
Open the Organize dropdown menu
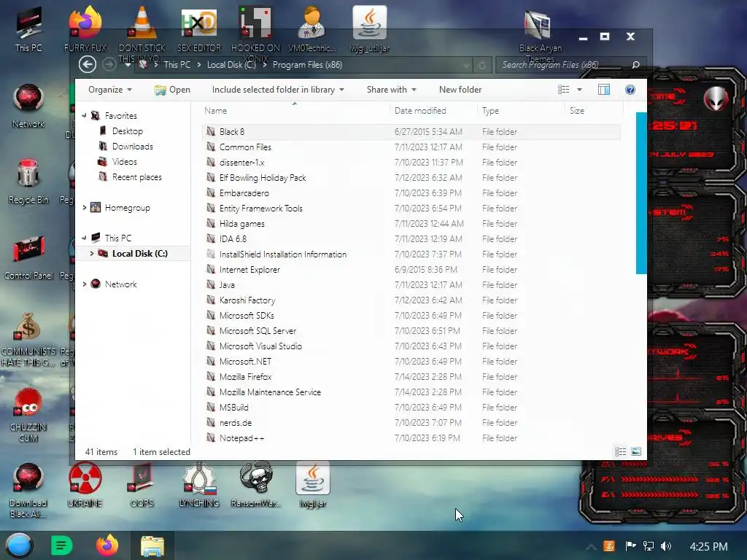coord(110,90)
